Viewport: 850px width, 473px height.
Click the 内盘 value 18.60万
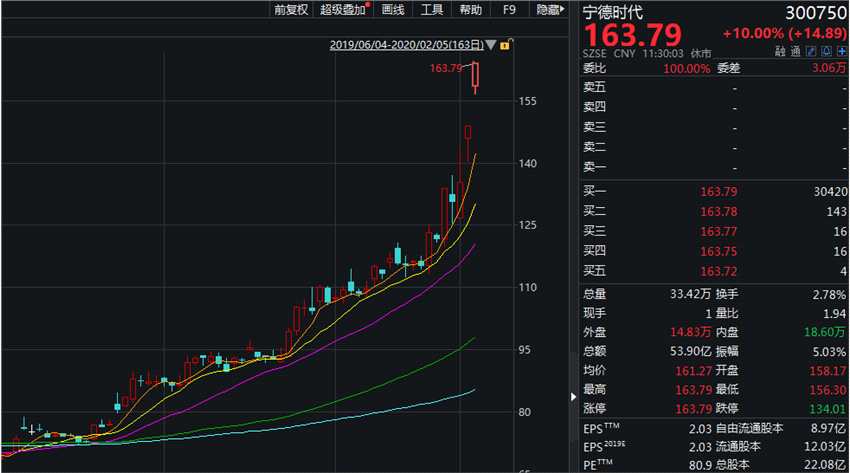point(825,332)
